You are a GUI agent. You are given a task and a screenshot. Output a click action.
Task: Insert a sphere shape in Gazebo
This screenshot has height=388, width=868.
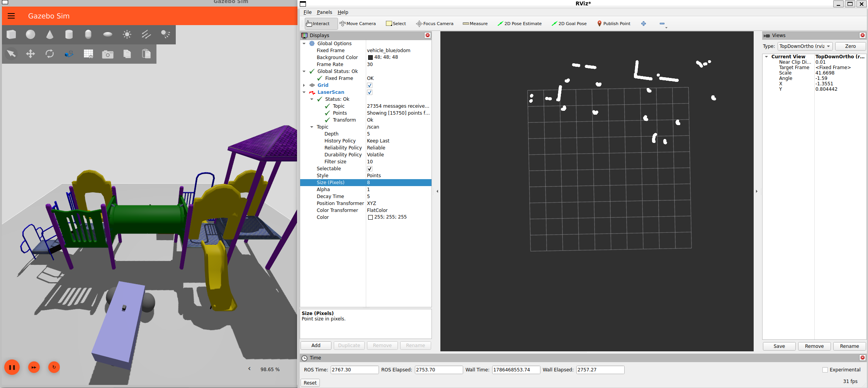(x=31, y=34)
